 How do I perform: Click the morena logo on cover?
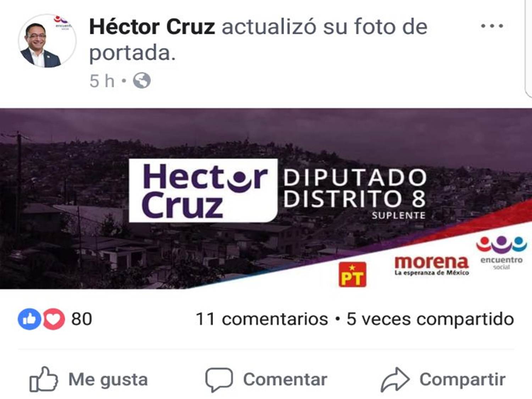point(432,265)
